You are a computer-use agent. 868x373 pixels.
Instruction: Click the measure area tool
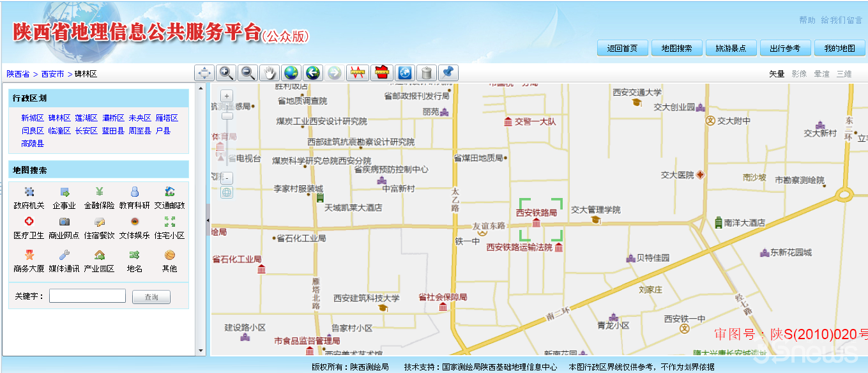click(381, 73)
